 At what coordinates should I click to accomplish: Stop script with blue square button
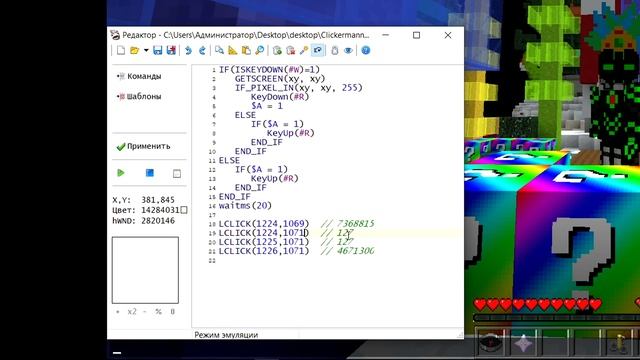[x=150, y=173]
